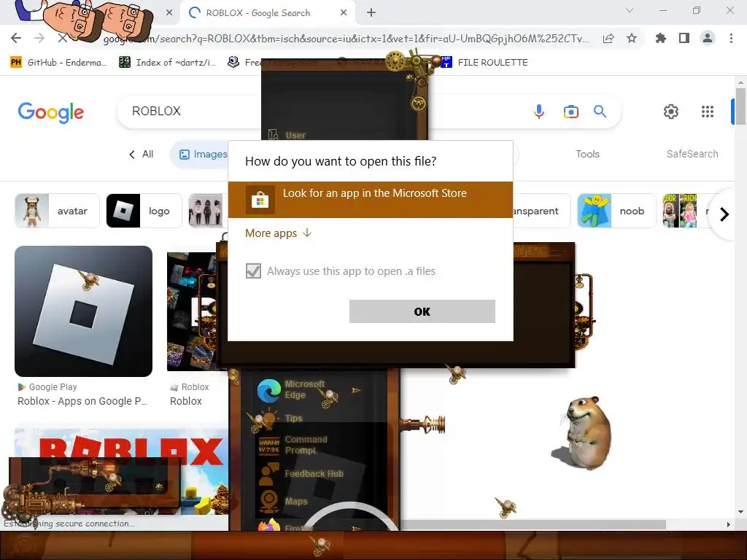Click the vertical page scrollbar thumb
Screen dimensions: 747x560
[x=740, y=105]
